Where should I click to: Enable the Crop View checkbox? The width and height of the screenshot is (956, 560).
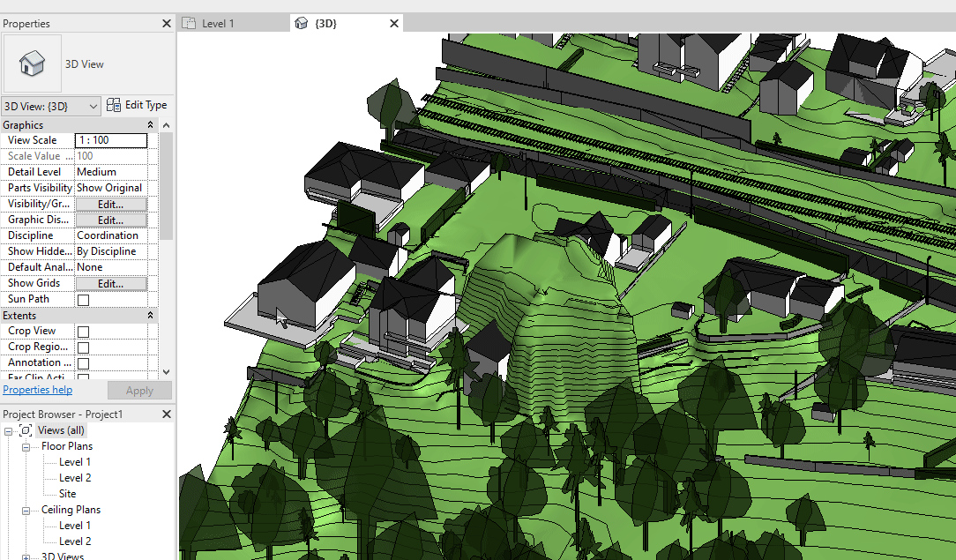84,332
